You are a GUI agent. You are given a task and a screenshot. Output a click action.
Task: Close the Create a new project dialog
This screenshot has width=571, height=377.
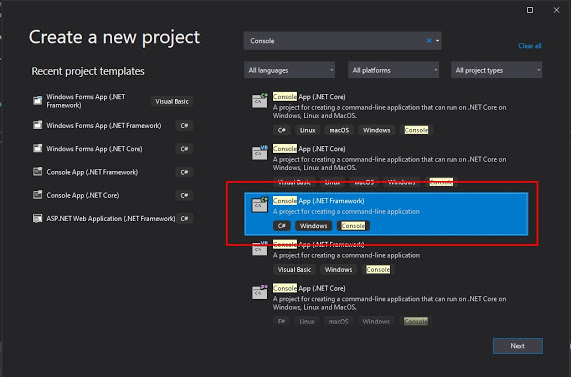(x=556, y=10)
